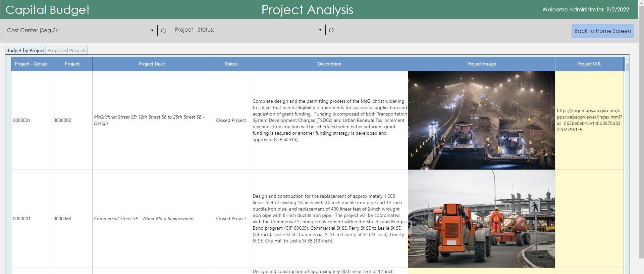Open the Cost Center (Seg.2) dropdown

point(152,31)
